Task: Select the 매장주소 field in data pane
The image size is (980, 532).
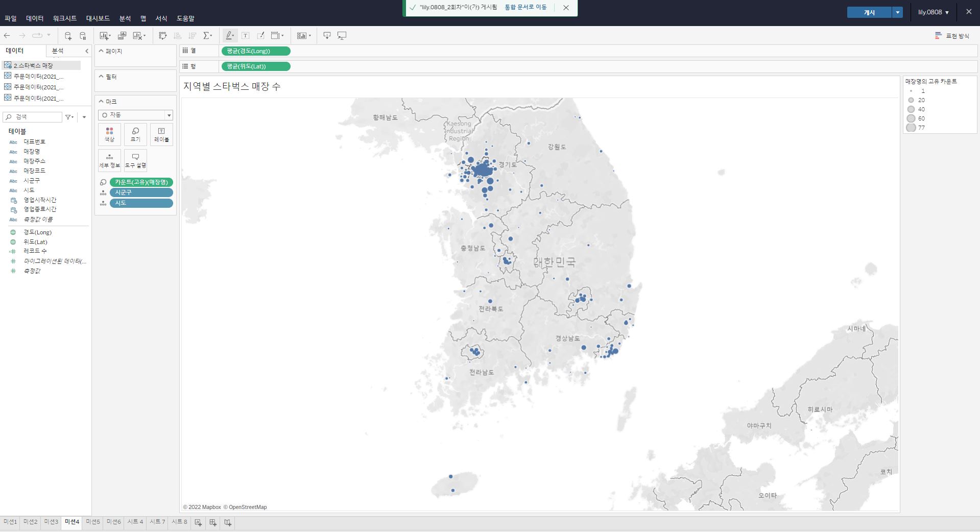Action: point(35,161)
